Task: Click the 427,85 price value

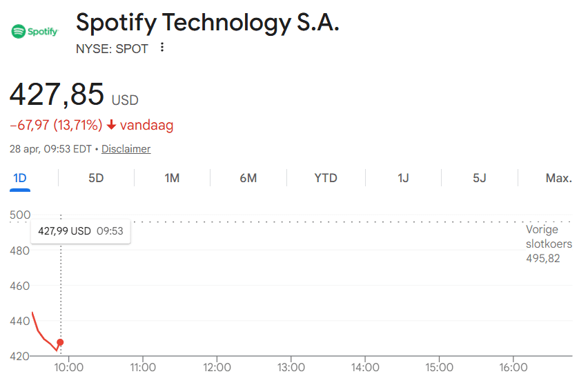Action: click(57, 95)
